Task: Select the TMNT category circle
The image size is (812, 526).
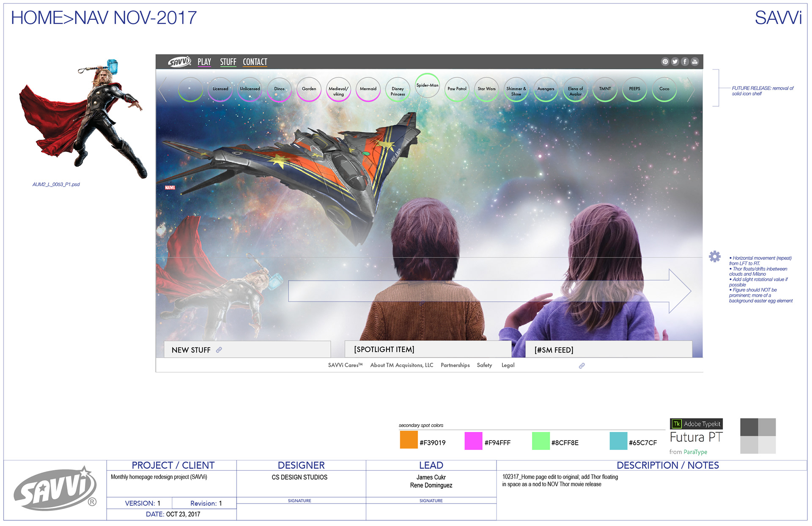Action: (x=605, y=89)
